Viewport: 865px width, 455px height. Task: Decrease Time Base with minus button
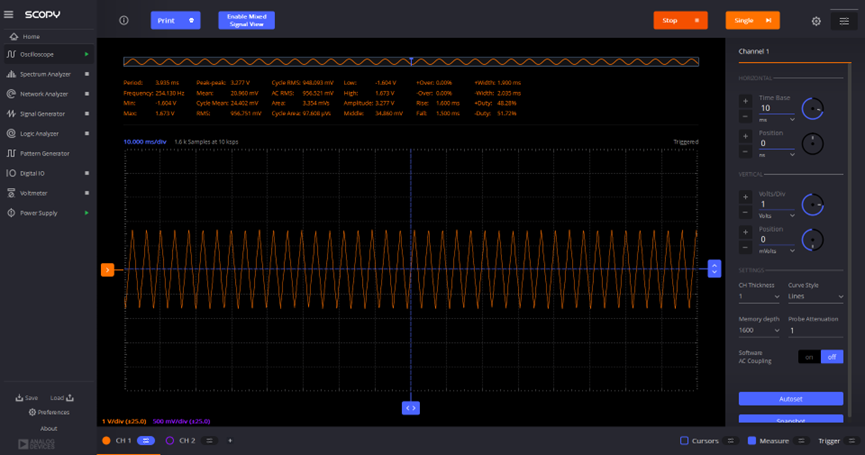click(745, 116)
